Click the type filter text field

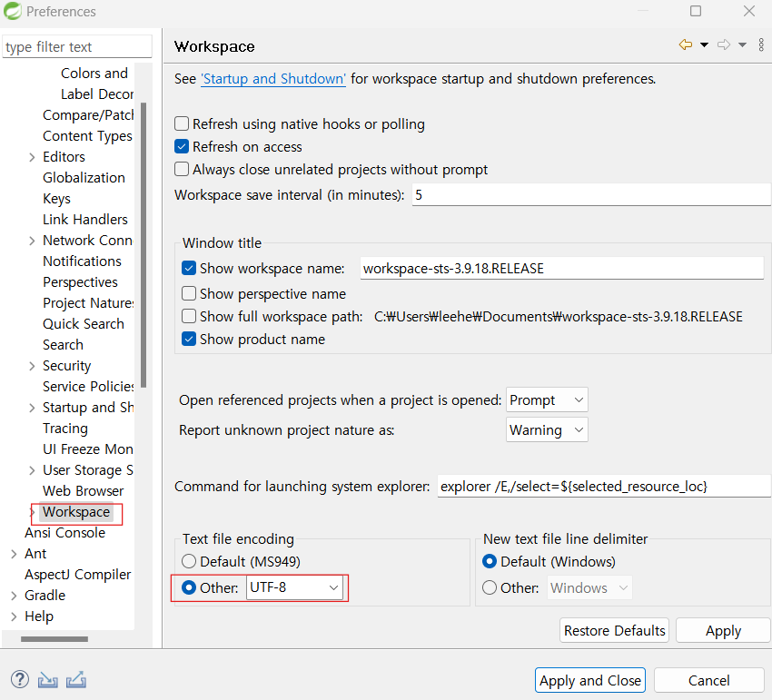[x=77, y=46]
